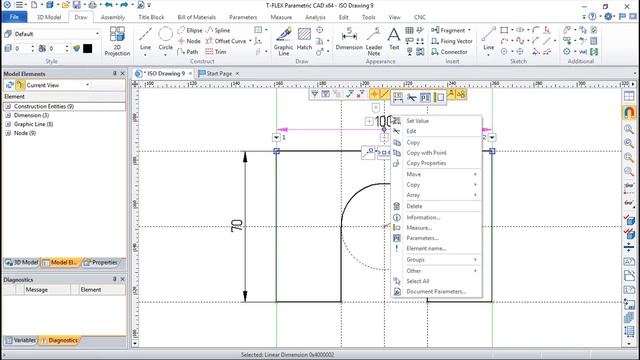Click the 70 vertical dimension value

[x=237, y=226]
